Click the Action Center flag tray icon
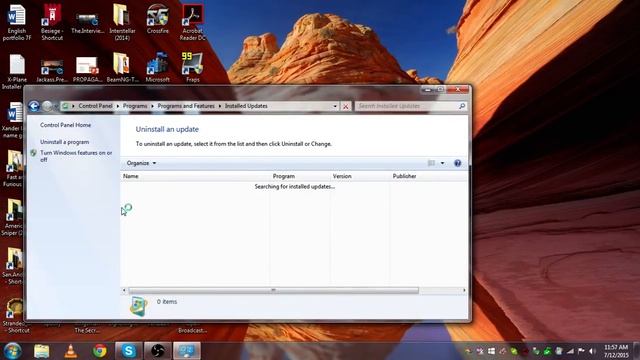This screenshot has height=360, width=640. [x=581, y=351]
